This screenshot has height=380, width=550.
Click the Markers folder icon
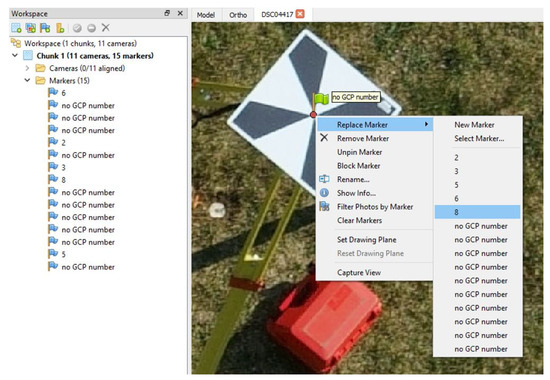click(x=40, y=81)
